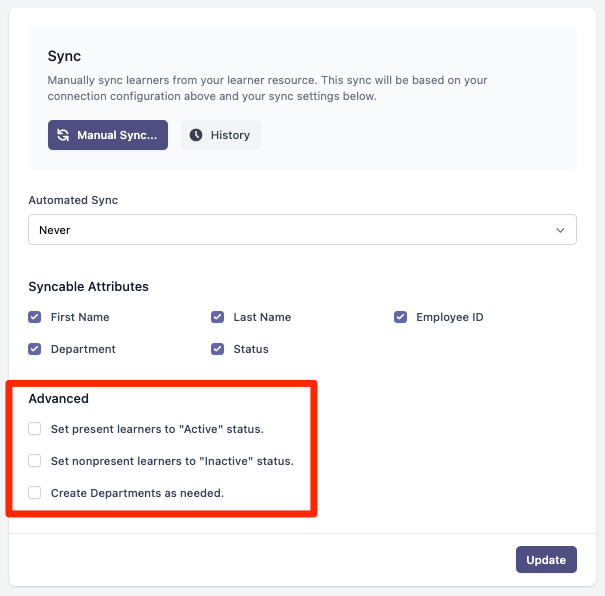Uncheck the Last Name attribute
The width and height of the screenshot is (605, 596).
click(x=217, y=317)
